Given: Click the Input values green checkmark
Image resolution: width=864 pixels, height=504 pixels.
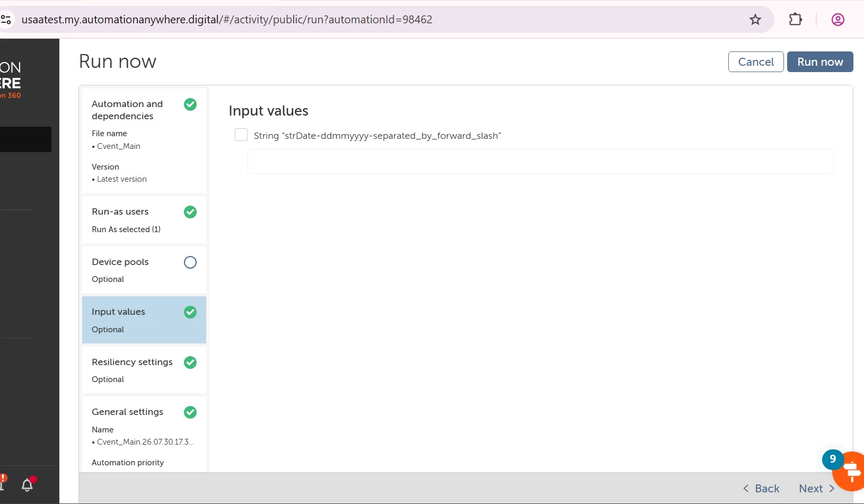Looking at the screenshot, I should pyautogui.click(x=190, y=312).
